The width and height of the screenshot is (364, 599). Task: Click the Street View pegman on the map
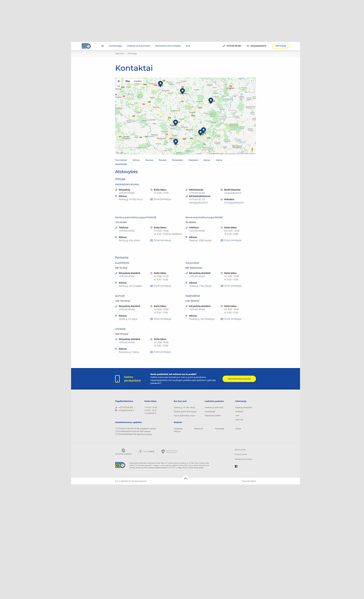click(252, 149)
